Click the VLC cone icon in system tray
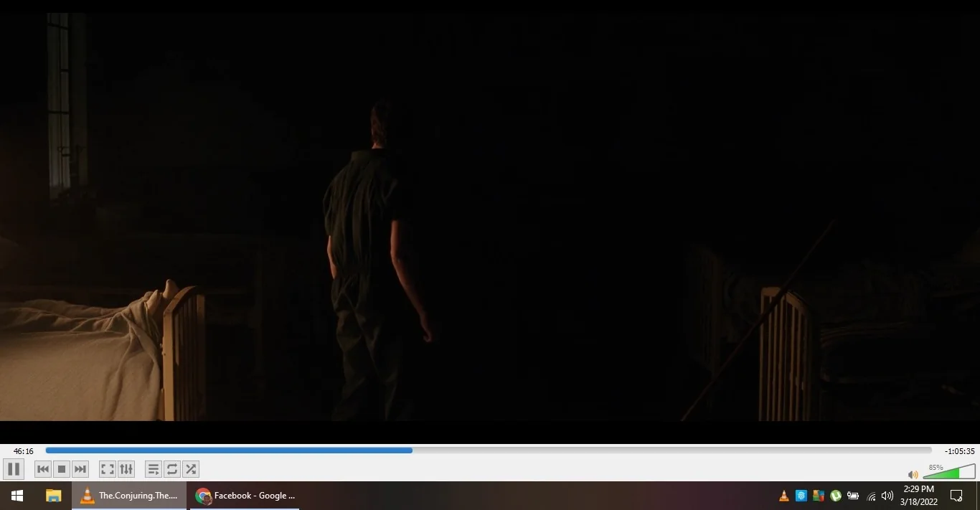980x510 pixels. [x=783, y=496]
